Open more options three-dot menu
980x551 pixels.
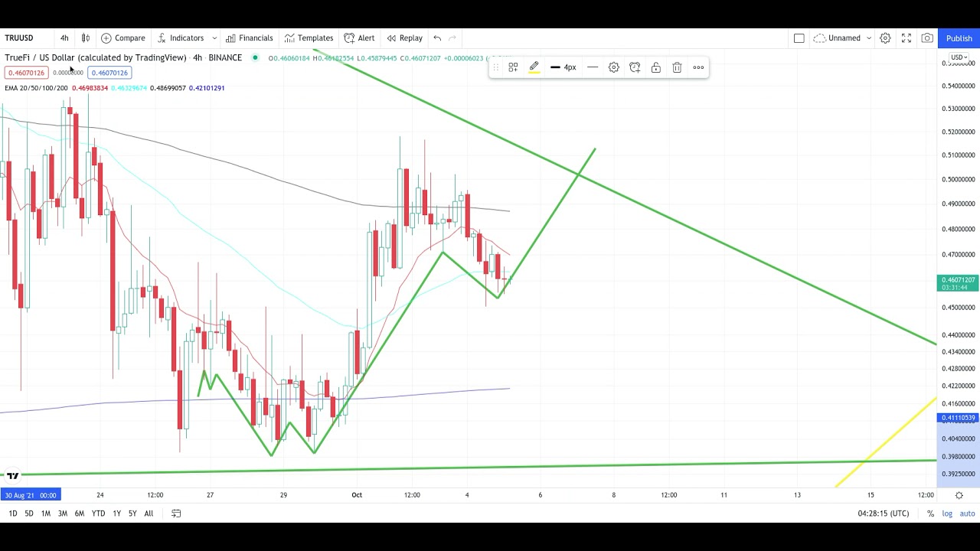tap(698, 67)
